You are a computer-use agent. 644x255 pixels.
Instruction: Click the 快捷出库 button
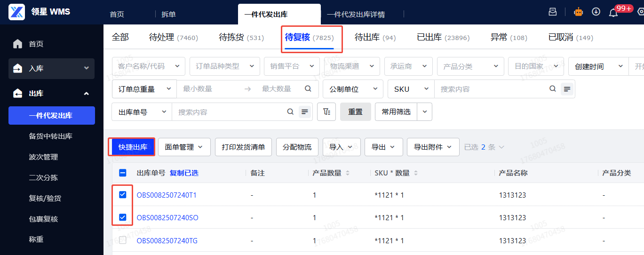(x=133, y=147)
